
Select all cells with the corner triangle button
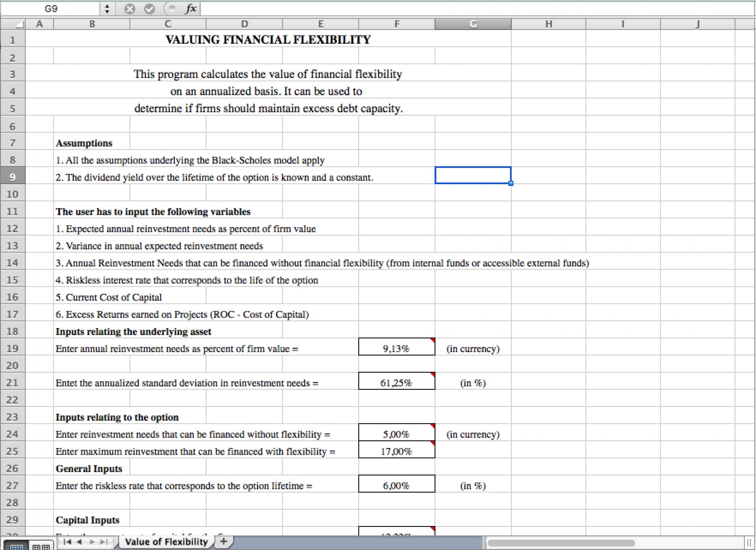(13, 24)
